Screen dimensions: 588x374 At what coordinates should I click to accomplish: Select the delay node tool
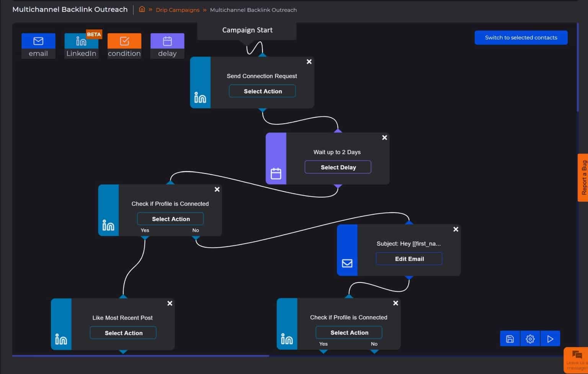coord(167,46)
